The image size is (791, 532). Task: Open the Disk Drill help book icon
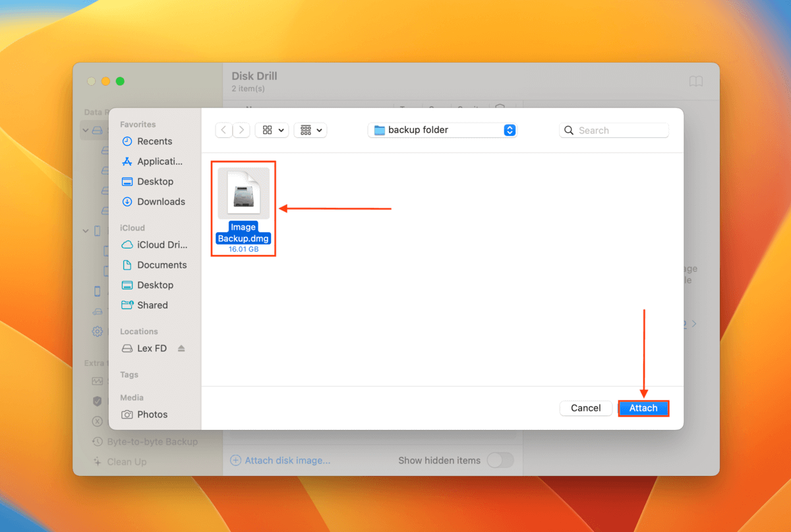(x=696, y=81)
